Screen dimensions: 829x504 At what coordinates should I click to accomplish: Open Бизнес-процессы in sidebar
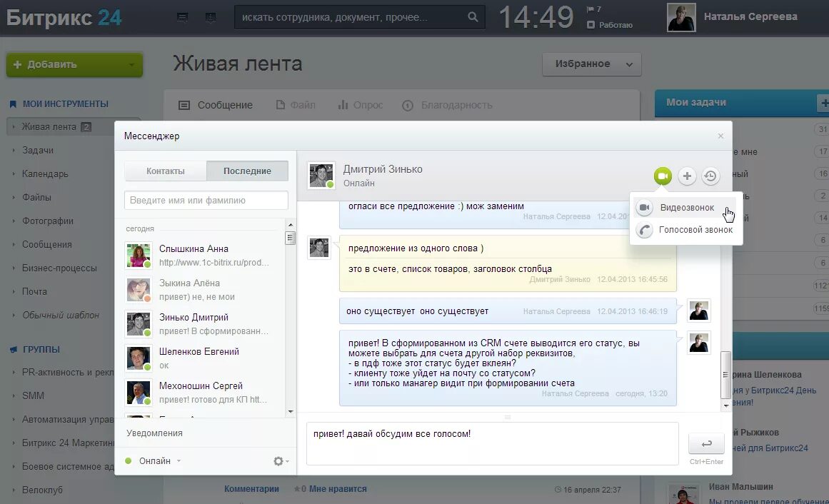[x=59, y=268]
